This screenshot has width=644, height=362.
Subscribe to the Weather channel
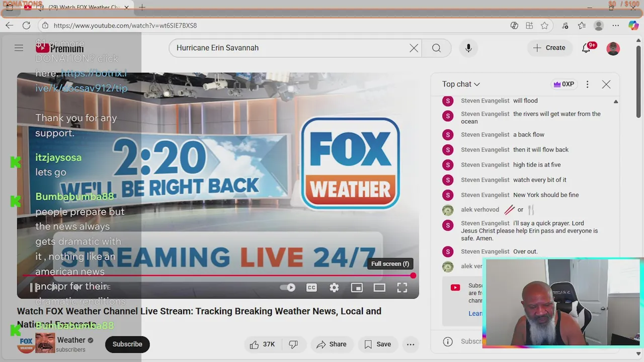click(127, 344)
